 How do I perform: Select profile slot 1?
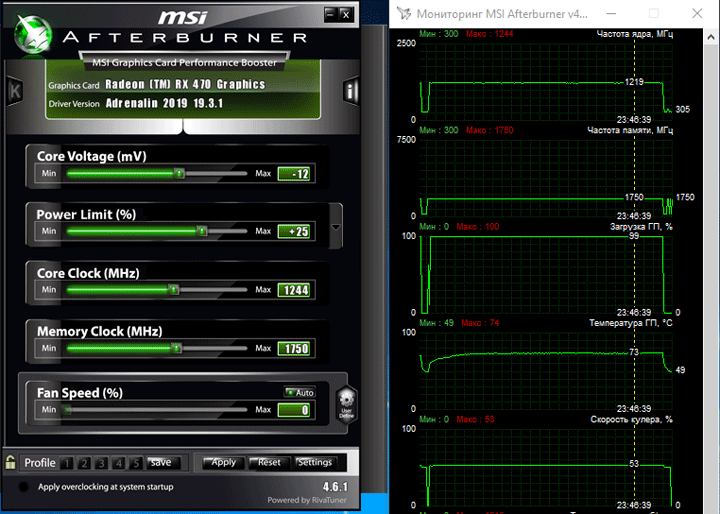pyautogui.click(x=67, y=463)
